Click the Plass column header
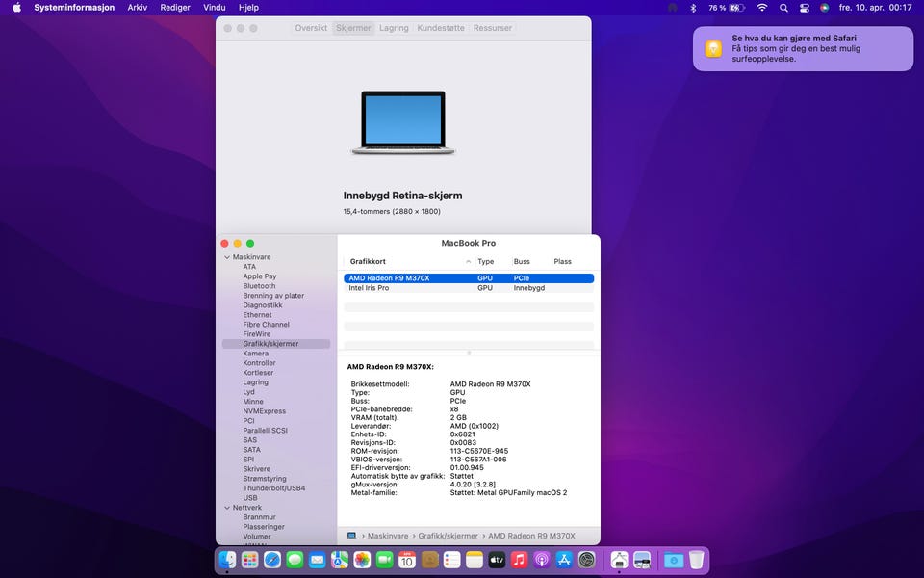The image size is (924, 578). (x=562, y=261)
